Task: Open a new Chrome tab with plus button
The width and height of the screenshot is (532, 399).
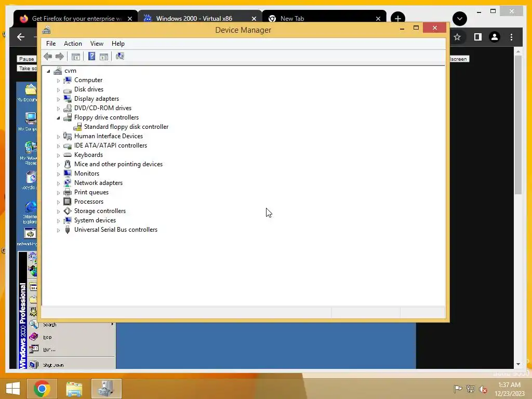Action: coord(398,19)
